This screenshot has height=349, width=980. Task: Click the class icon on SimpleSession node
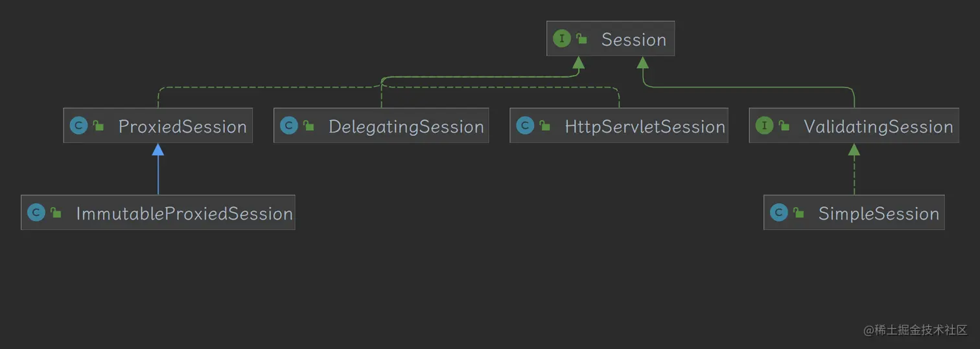tap(779, 212)
